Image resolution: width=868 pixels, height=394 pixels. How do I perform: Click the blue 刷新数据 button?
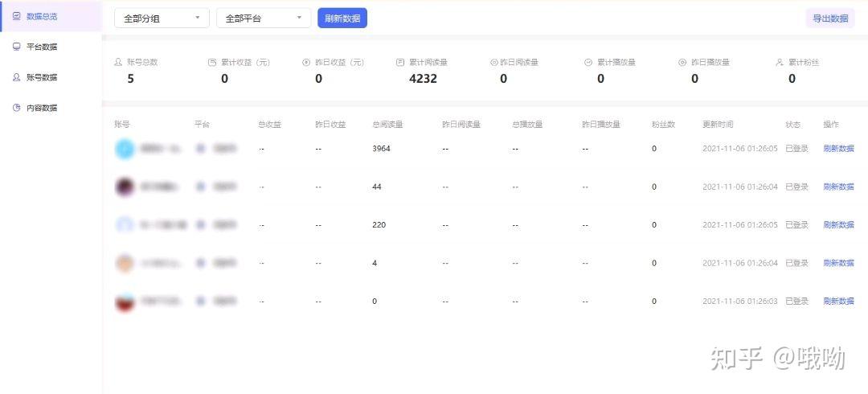pyautogui.click(x=342, y=18)
